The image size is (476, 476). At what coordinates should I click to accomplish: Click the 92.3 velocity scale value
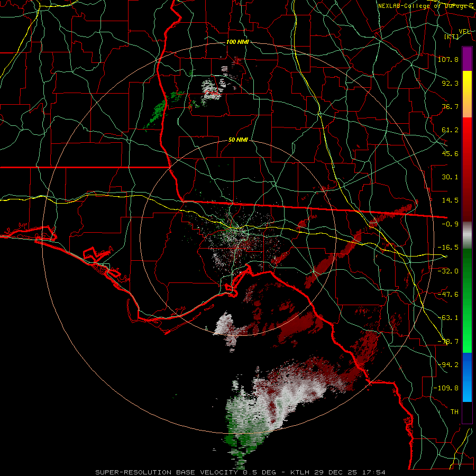[450, 83]
